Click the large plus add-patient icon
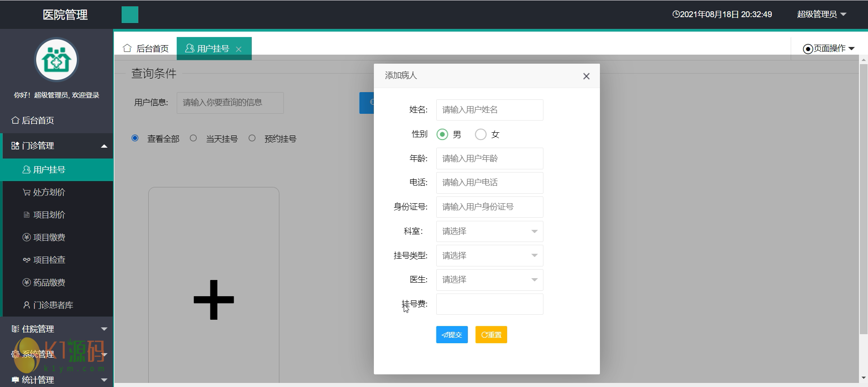Image resolution: width=868 pixels, height=387 pixels. coord(213,299)
